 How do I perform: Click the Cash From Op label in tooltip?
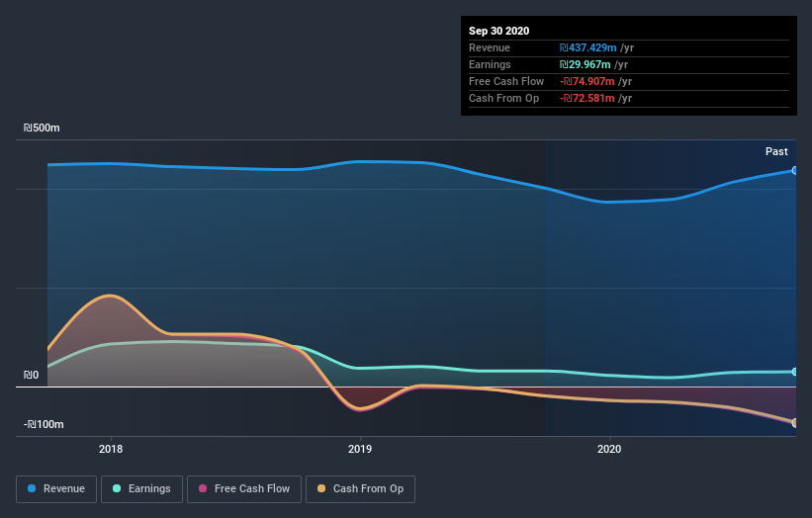[503, 98]
